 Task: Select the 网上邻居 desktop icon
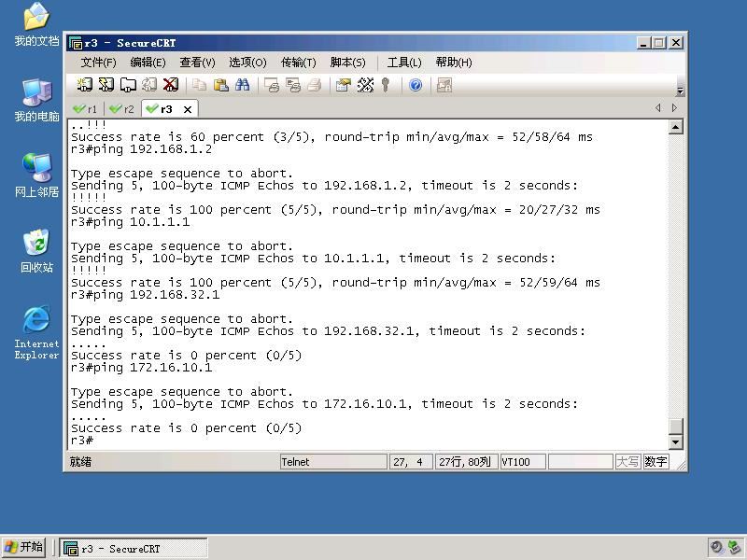pos(36,175)
